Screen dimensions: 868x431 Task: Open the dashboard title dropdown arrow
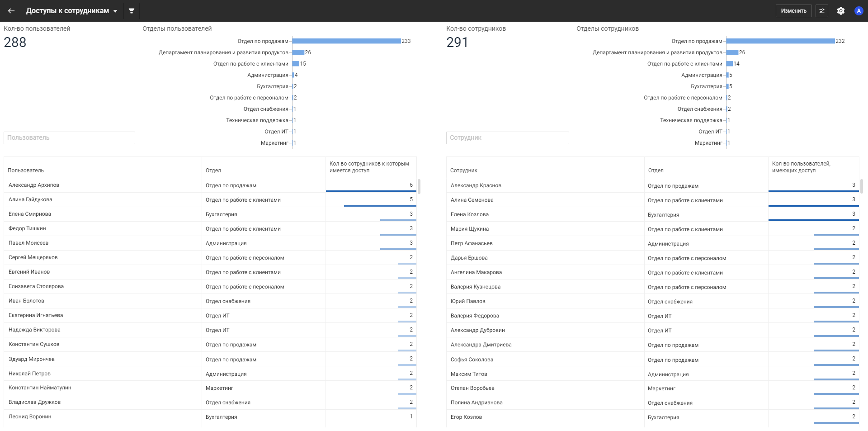115,11
